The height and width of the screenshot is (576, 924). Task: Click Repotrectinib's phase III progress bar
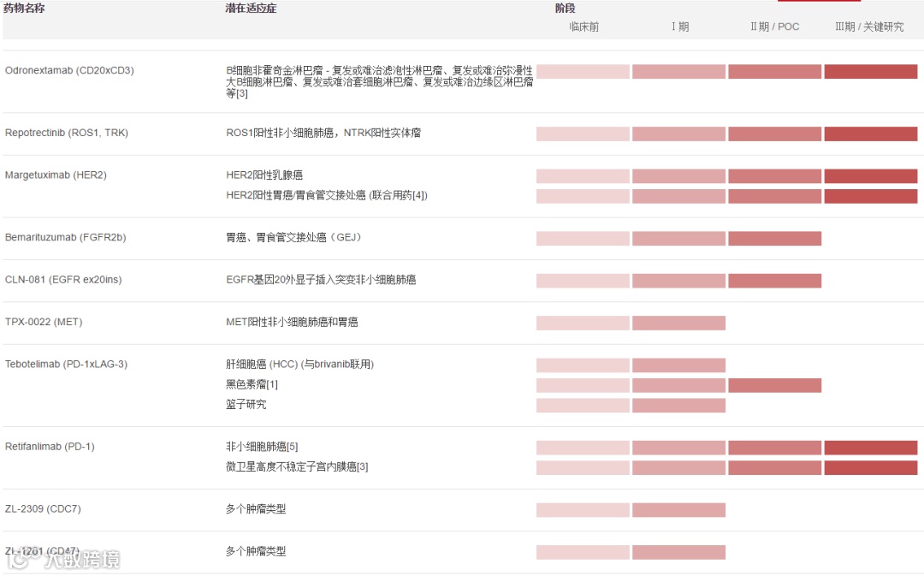click(870, 134)
